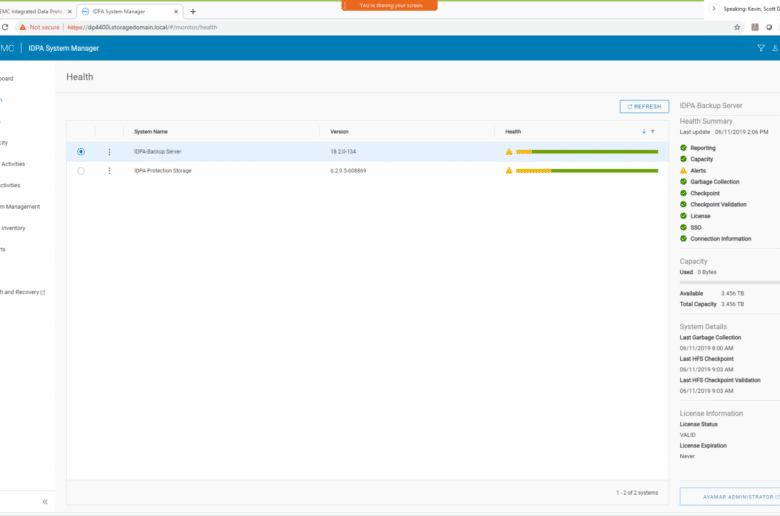The width and height of the screenshot is (780, 516).
Task: Open Inventory in the sidebar
Action: coord(13,228)
